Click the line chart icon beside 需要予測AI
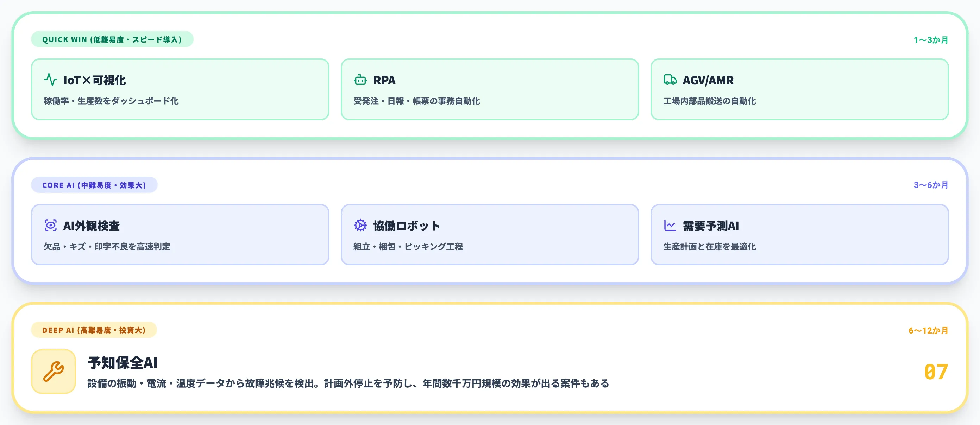980x425 pixels. coord(670,226)
